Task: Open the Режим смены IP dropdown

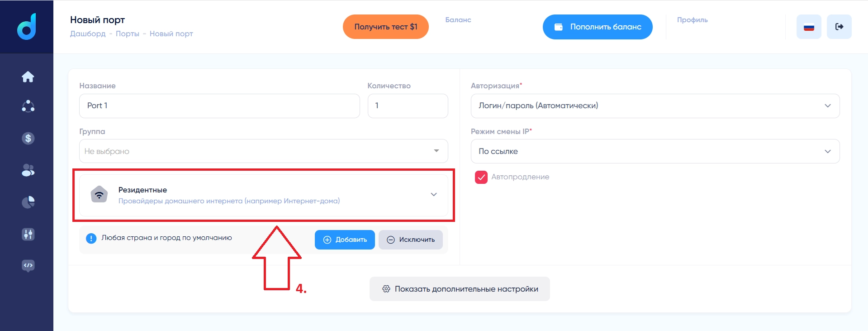Action: [655, 151]
